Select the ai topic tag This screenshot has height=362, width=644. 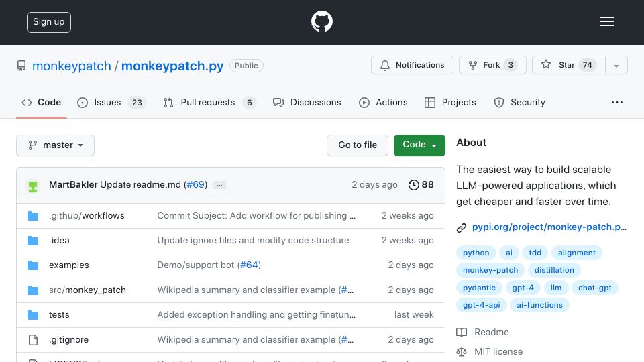tap(509, 253)
